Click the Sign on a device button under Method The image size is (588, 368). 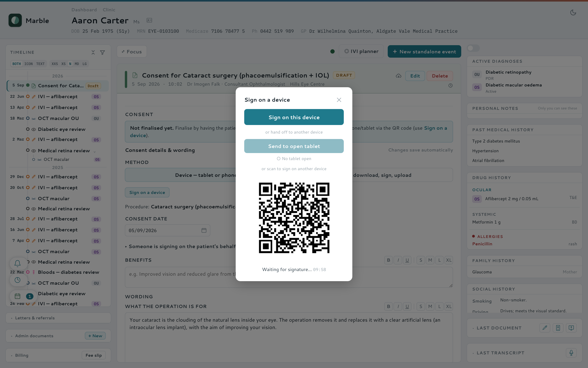(x=147, y=192)
